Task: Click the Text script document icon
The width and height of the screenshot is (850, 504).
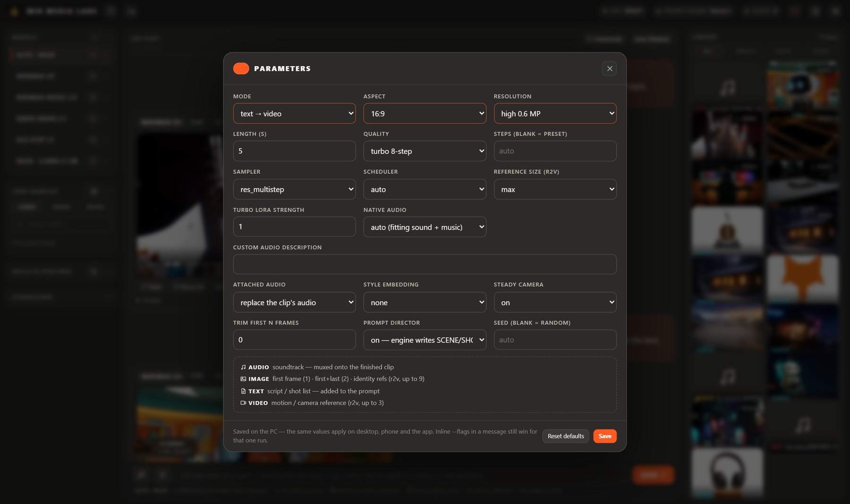Action: click(243, 391)
